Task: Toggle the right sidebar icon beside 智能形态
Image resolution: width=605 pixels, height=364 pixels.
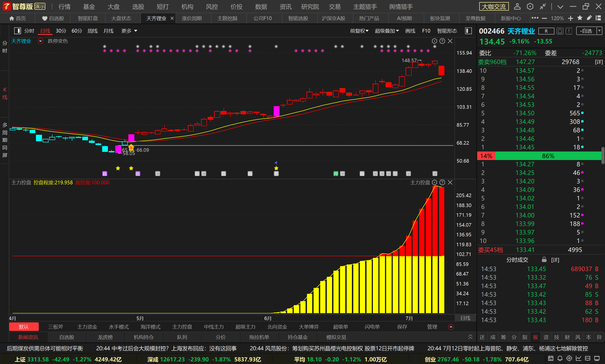Action: 468,31
